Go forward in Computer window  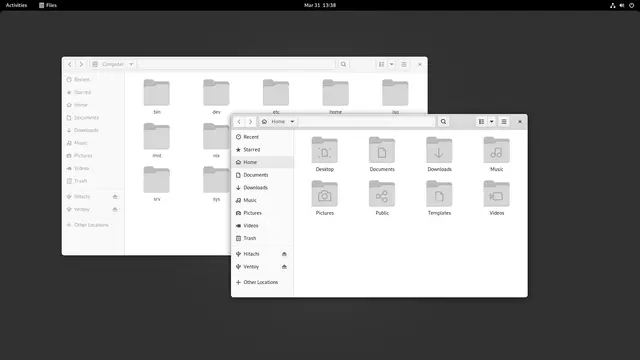point(81,64)
